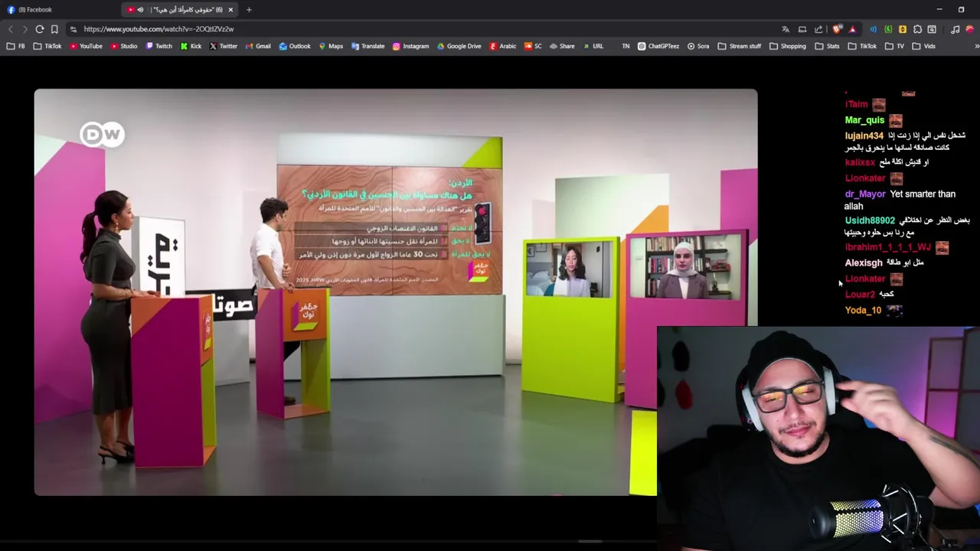Open the Kick bookmark

[x=191, y=46]
